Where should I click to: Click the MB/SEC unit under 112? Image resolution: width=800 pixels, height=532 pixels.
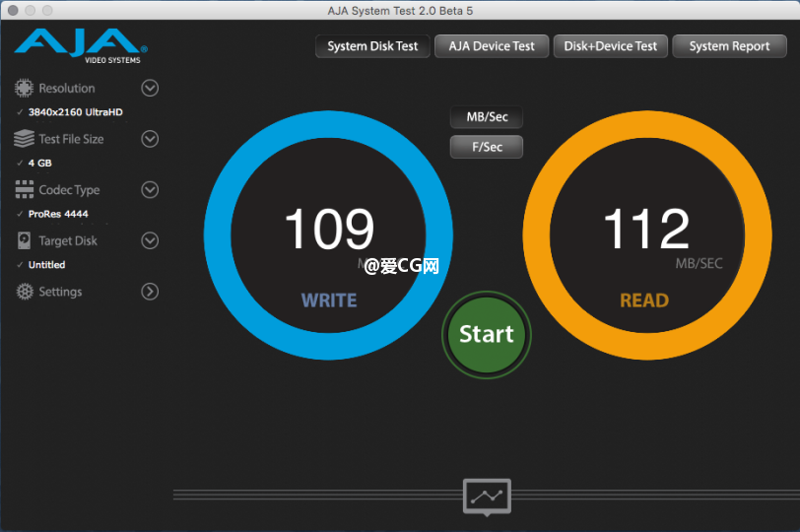(699, 264)
